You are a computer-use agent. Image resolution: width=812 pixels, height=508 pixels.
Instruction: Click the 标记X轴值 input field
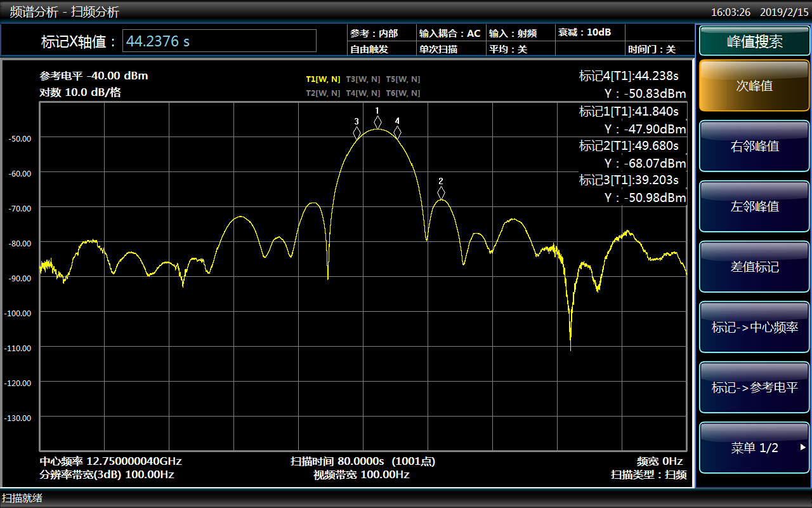tap(219, 41)
